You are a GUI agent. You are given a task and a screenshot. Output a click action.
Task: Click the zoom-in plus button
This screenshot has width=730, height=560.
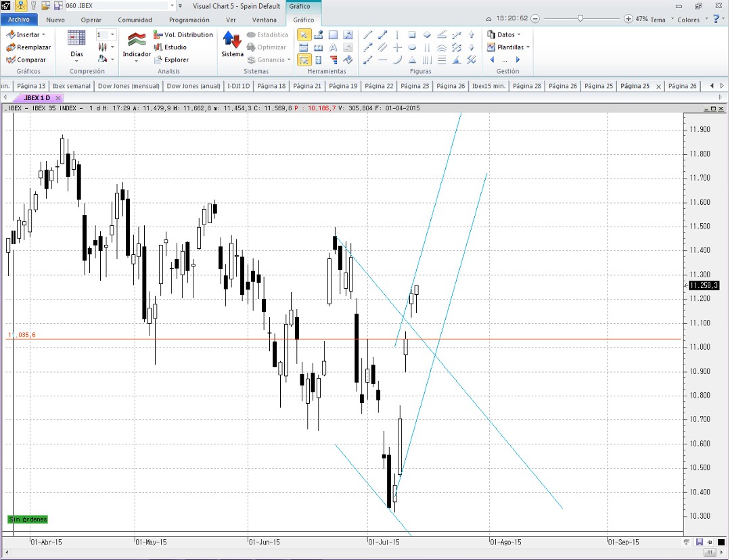(628, 19)
